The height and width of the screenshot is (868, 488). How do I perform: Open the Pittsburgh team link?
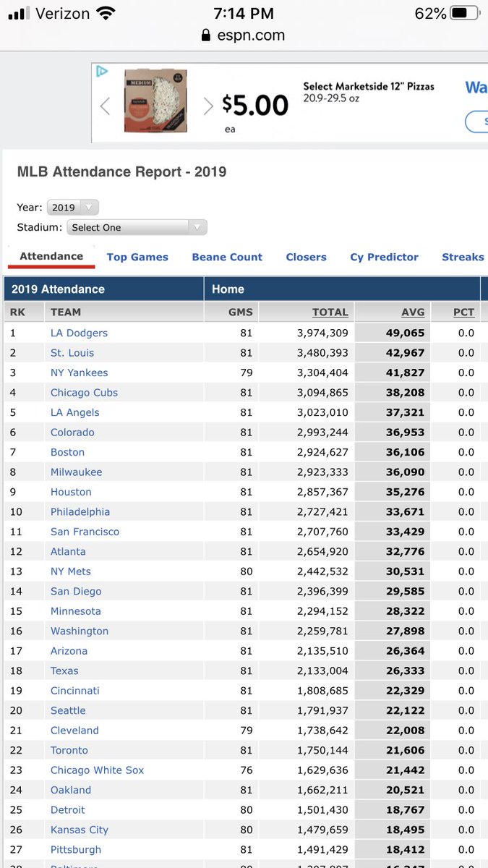(x=76, y=850)
